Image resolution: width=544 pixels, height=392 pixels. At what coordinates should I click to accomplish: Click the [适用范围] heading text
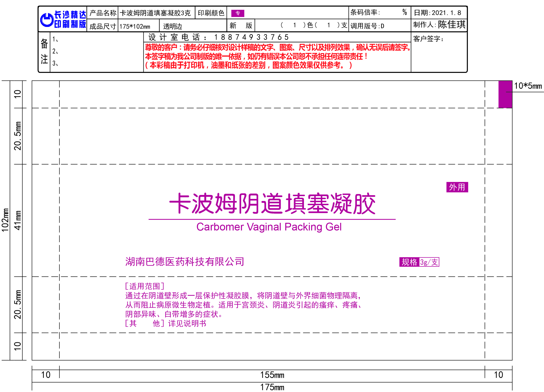click(x=145, y=286)
